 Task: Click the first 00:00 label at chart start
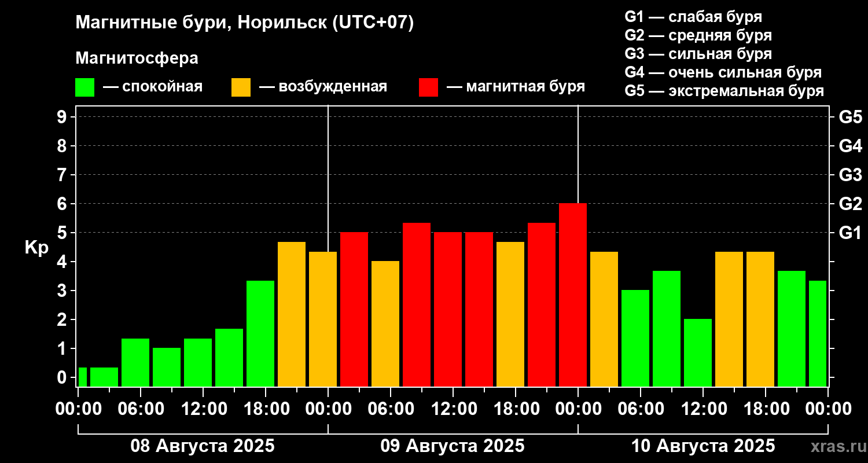[x=78, y=409]
